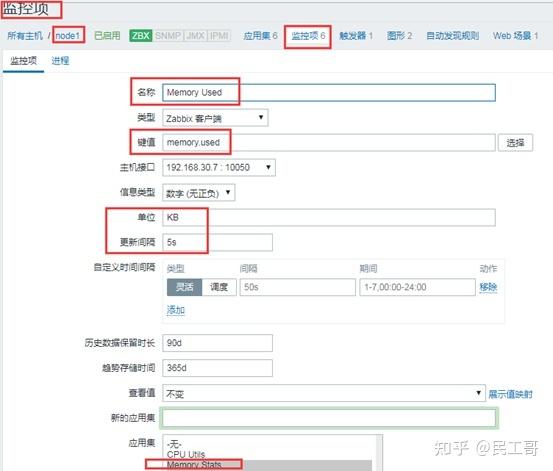This screenshot has width=553, height=471.
Task: Click the 期间 field showing 1-7,00:00-24:00
Action: tap(418, 287)
